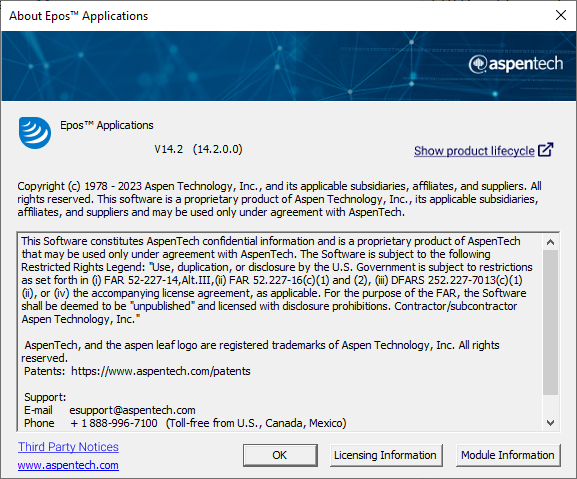Click the OK button

[280, 455]
